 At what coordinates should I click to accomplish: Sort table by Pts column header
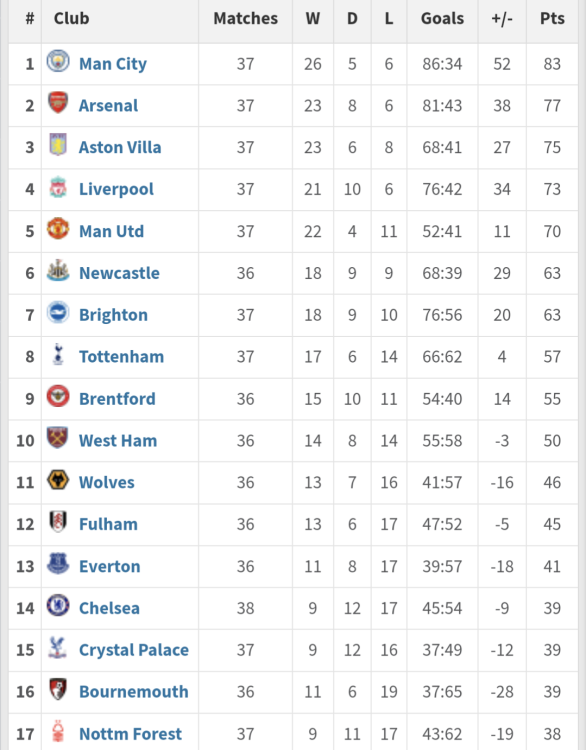coord(552,18)
